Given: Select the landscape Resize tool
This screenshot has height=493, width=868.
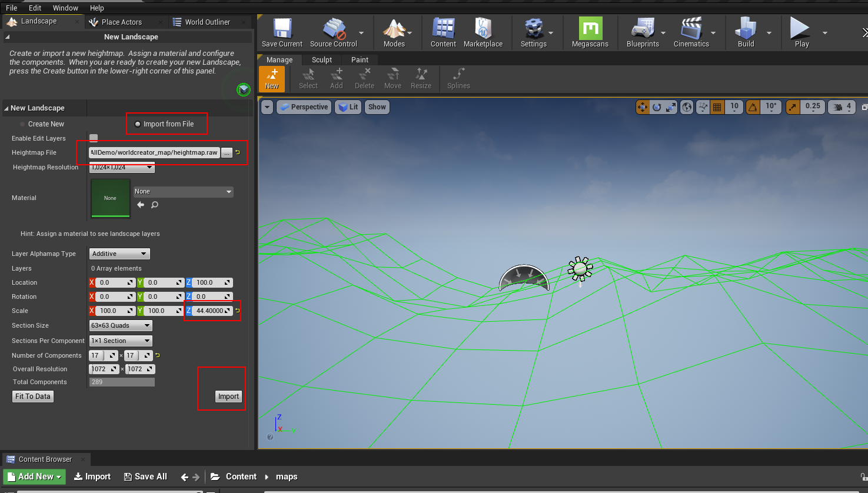Looking at the screenshot, I should coord(421,79).
